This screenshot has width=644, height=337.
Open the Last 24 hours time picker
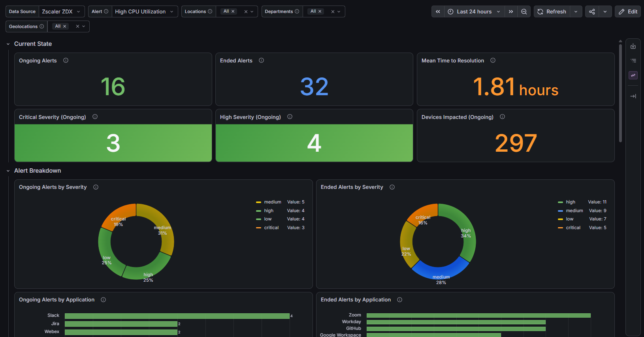tap(474, 11)
